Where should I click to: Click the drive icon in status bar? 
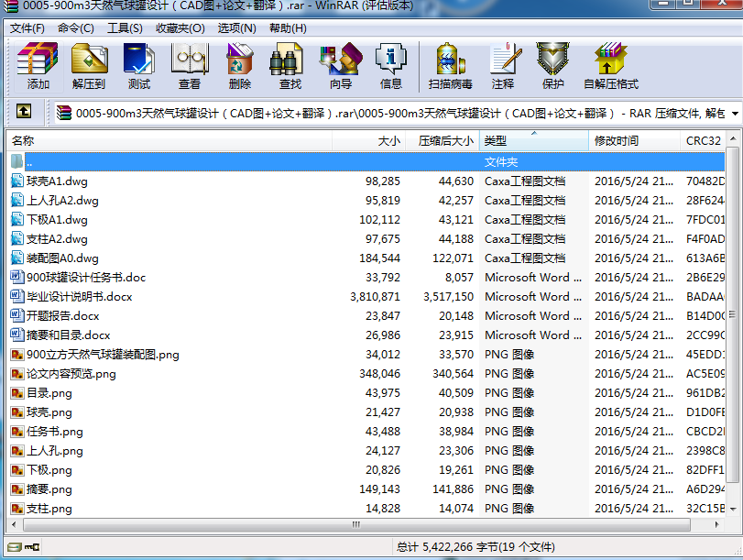point(15,547)
